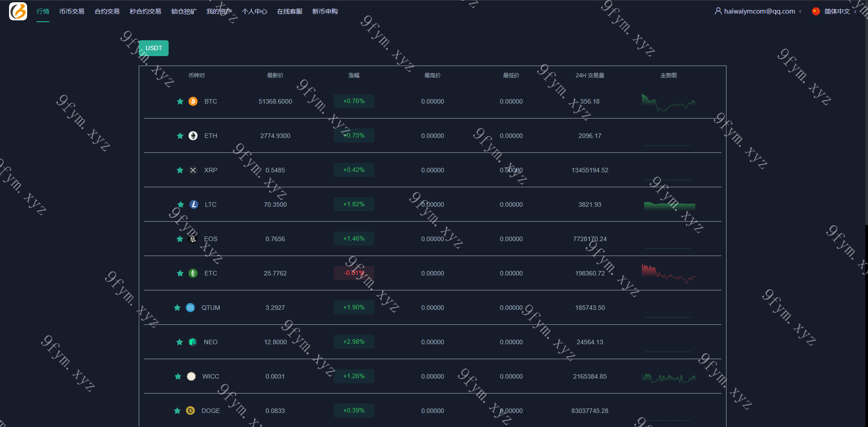Screen dimensions: 868x427
Task: View the ETC red trend chart
Action: [669, 273]
